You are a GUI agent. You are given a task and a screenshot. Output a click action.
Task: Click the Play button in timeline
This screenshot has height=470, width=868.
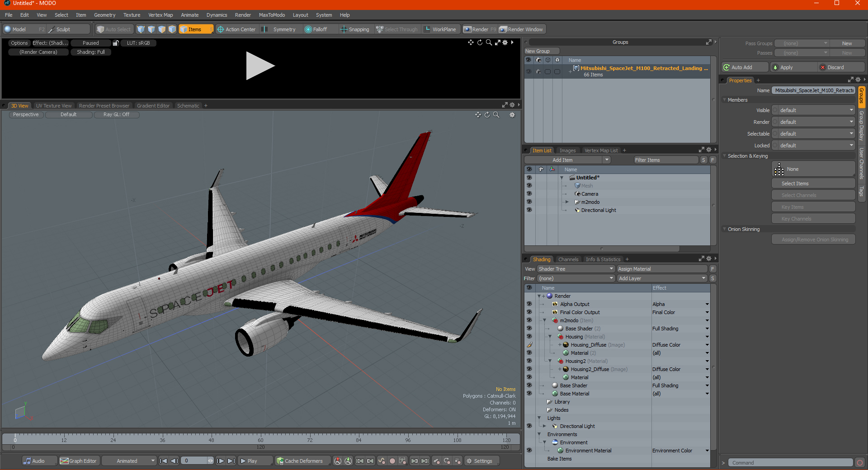(x=255, y=461)
